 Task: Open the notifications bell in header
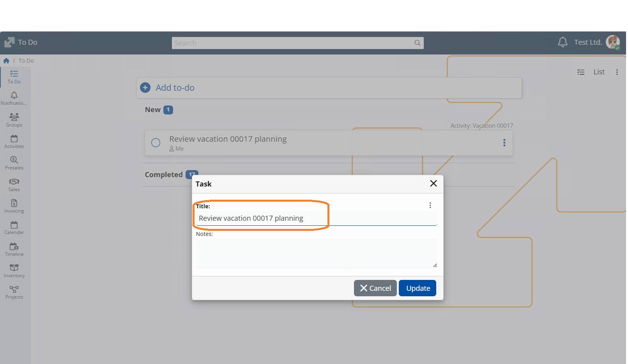tap(563, 42)
